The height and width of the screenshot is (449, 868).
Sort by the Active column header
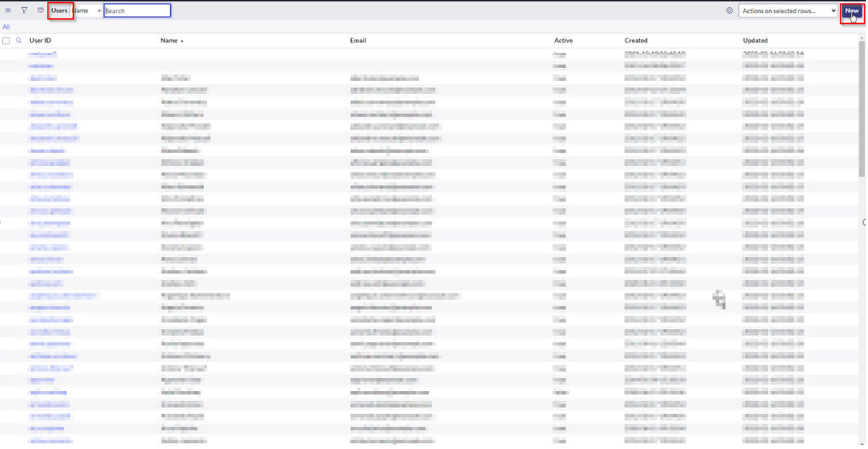(x=563, y=41)
